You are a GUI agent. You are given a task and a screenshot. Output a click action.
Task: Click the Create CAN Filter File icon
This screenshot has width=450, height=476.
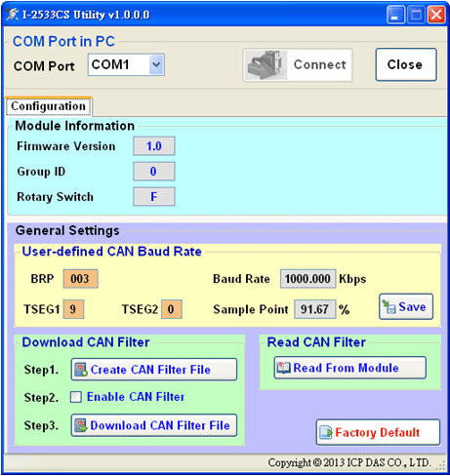(81, 370)
